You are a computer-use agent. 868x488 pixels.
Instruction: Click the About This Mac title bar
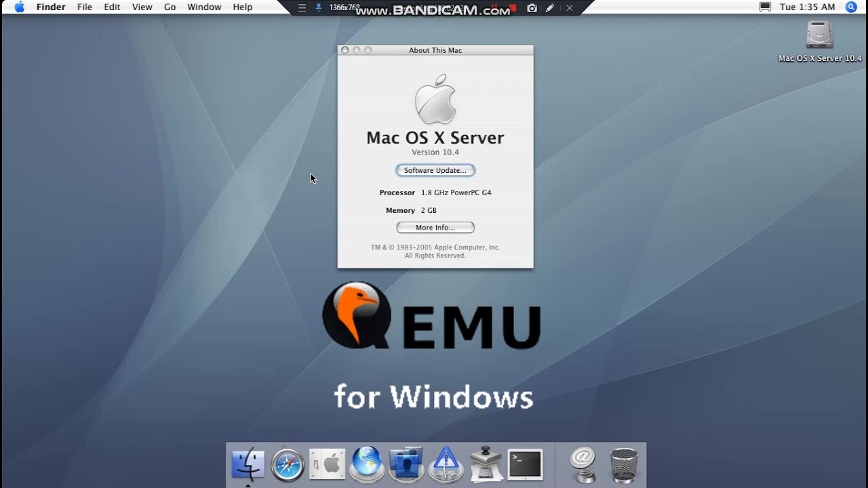435,50
